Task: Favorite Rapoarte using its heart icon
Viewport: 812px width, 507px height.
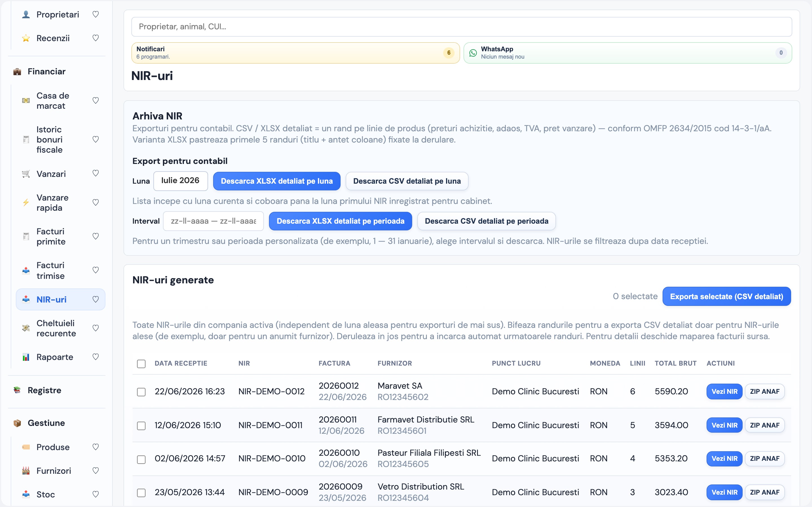Action: (96, 357)
